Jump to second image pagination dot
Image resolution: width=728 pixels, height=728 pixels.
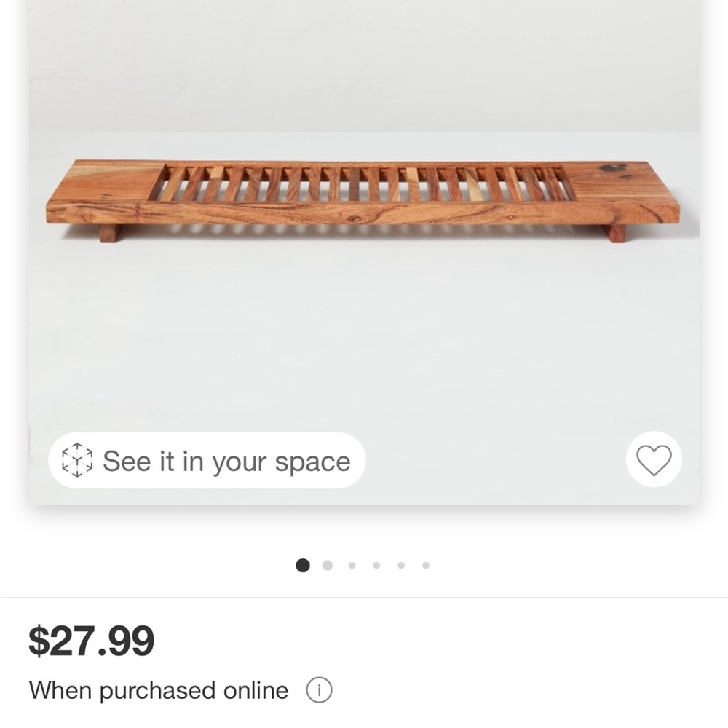[x=328, y=565]
